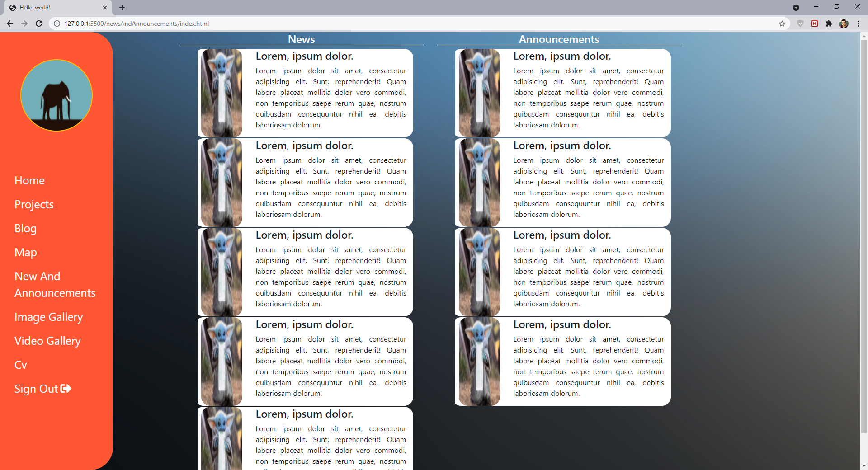Click the fourth Announcements card thumbnail

point(479,362)
